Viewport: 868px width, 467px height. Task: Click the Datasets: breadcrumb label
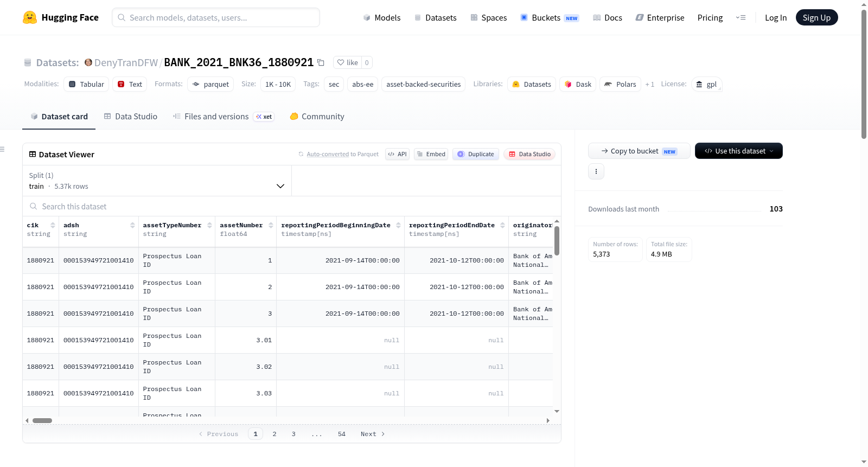pos(58,62)
